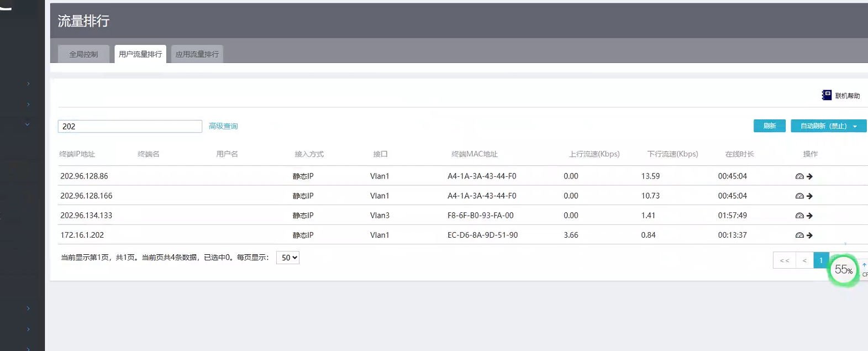
Task: Go to first page with << button
Action: (x=785, y=260)
